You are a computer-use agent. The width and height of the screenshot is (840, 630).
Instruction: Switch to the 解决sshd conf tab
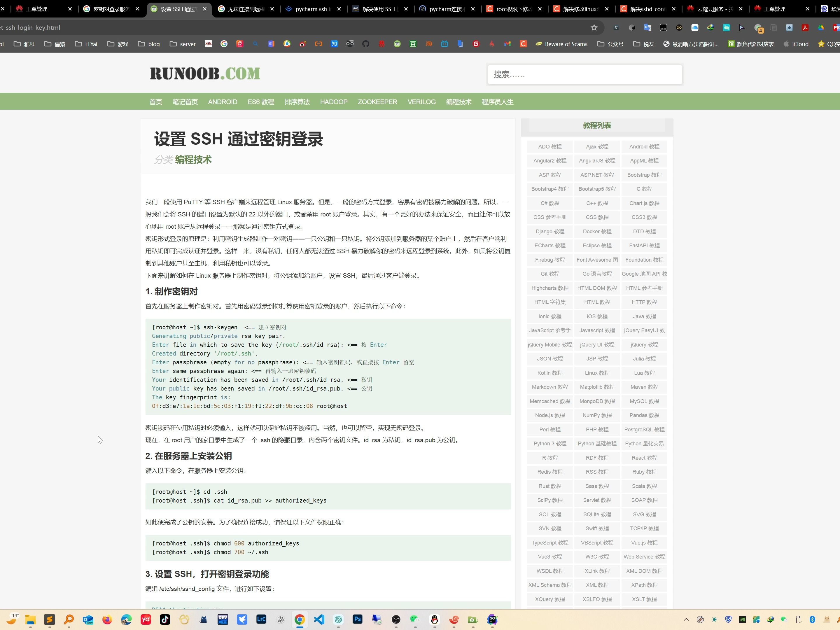pyautogui.click(x=647, y=9)
